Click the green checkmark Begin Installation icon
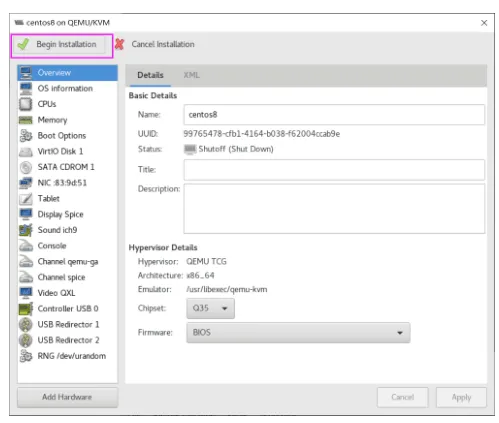 [x=23, y=44]
